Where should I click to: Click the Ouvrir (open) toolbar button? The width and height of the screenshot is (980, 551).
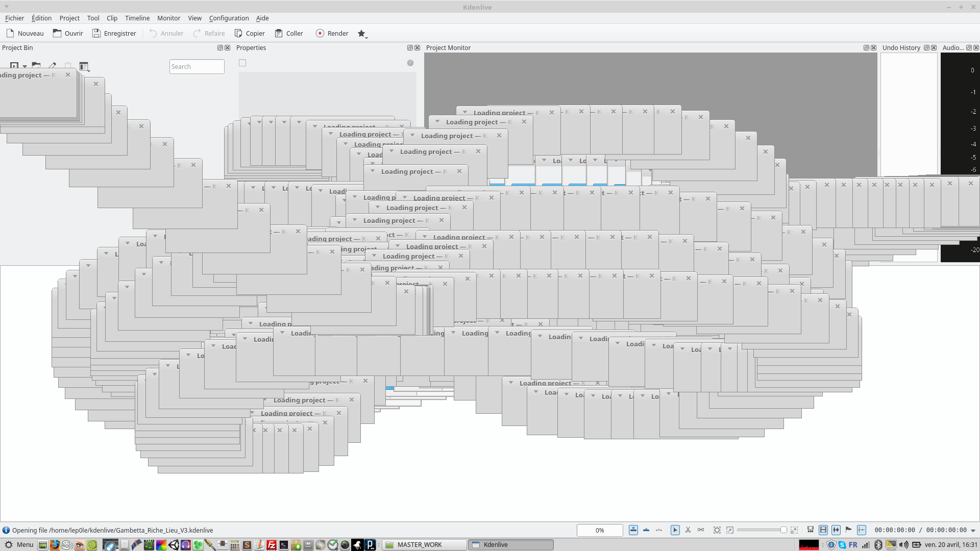[x=67, y=33]
